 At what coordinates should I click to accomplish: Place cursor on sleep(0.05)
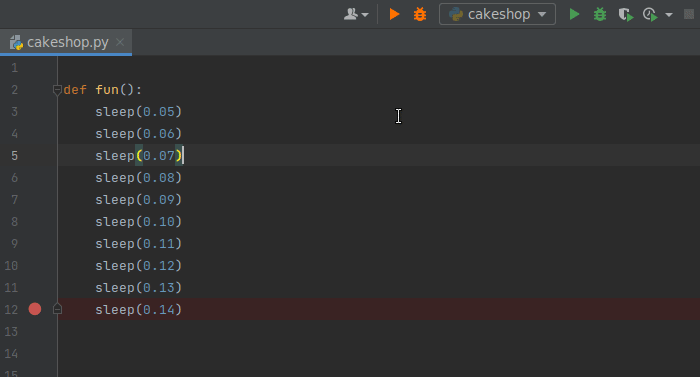(138, 112)
